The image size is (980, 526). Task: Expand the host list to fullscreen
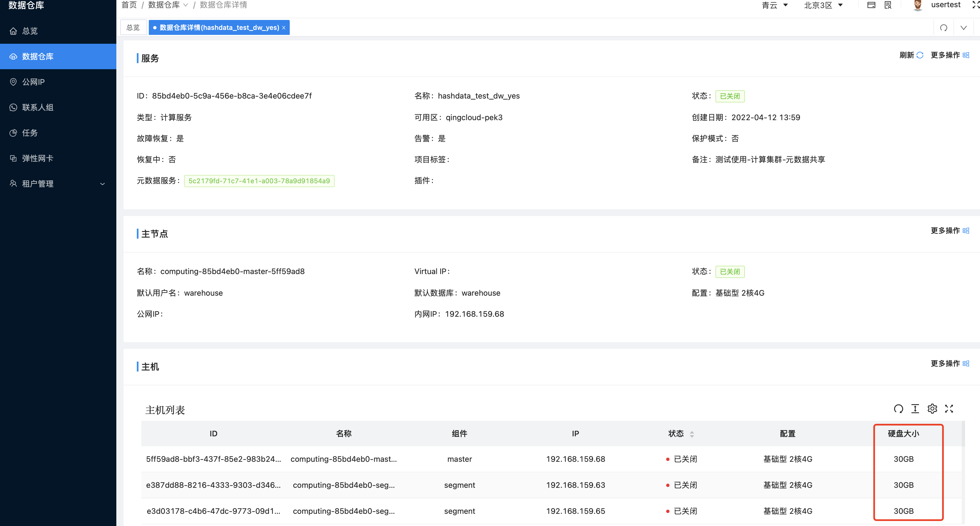949,409
